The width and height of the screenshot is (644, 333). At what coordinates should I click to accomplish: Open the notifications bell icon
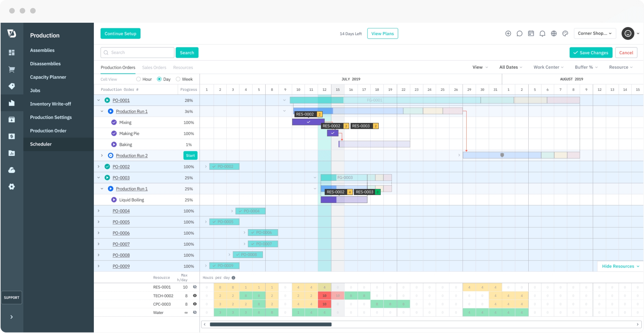point(542,33)
